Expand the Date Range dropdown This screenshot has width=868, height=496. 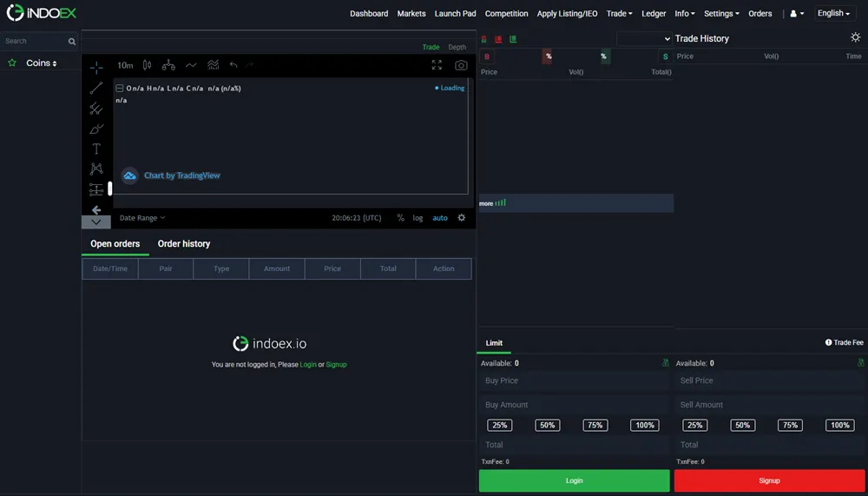[x=142, y=218]
